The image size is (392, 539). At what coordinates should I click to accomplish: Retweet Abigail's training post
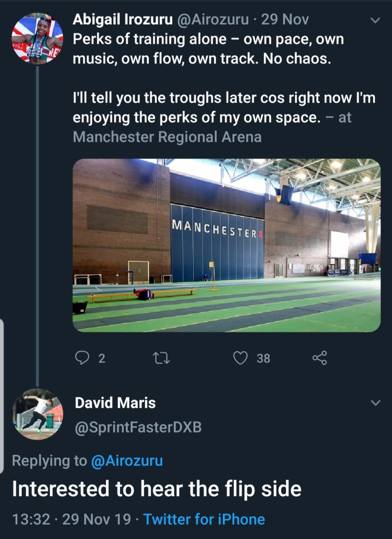(163, 358)
